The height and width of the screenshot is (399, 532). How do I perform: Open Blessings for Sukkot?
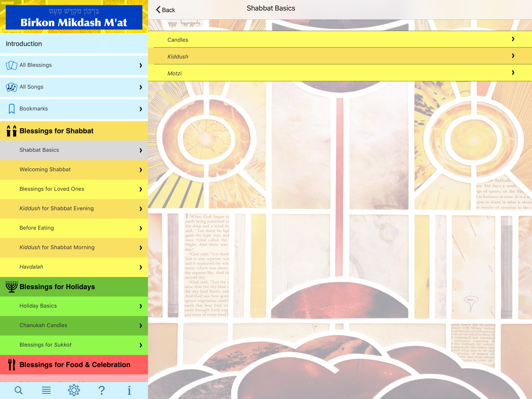click(74, 345)
